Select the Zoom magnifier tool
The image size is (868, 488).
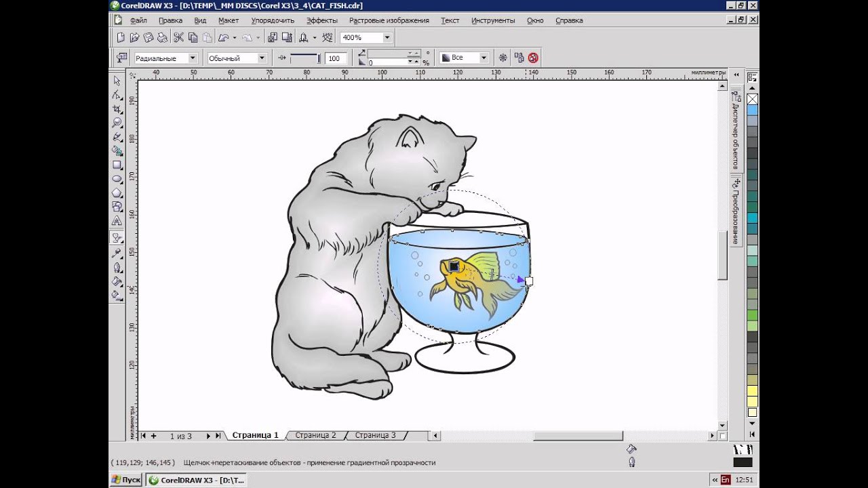tap(117, 123)
